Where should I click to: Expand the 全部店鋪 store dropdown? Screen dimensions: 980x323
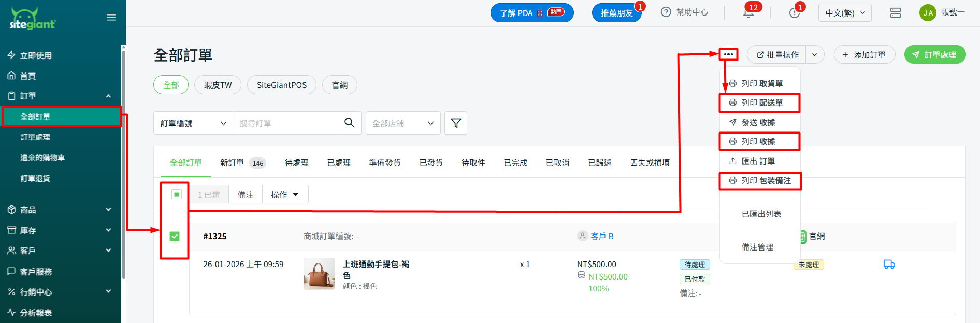(x=402, y=123)
